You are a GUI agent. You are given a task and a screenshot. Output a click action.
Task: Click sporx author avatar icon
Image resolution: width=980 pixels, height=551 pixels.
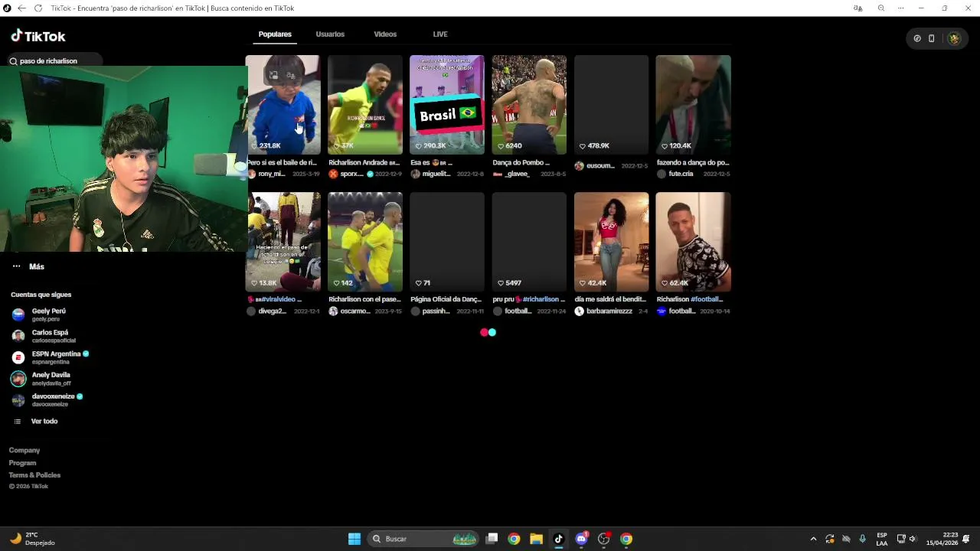333,174
